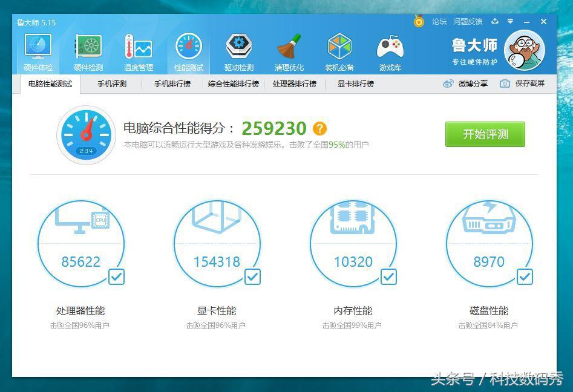Click the 开始评测 green button

[484, 134]
